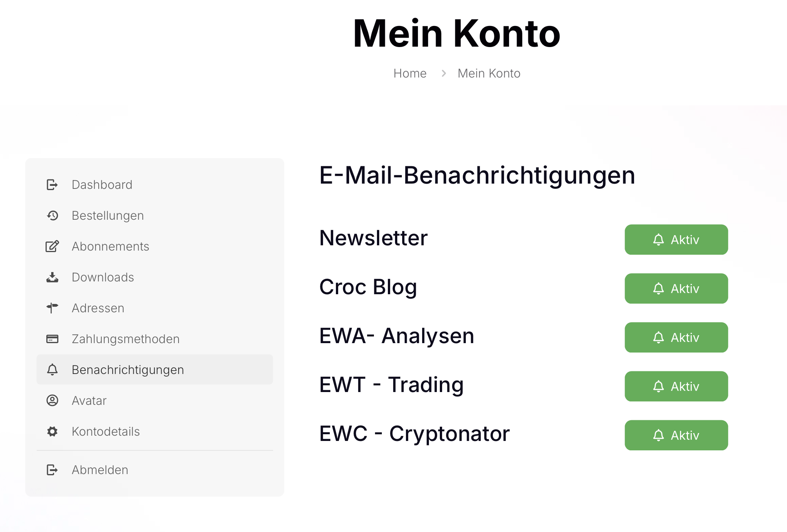Image resolution: width=787 pixels, height=532 pixels.
Task: Click the Mein Konto breadcrumb link
Action: 489,73
